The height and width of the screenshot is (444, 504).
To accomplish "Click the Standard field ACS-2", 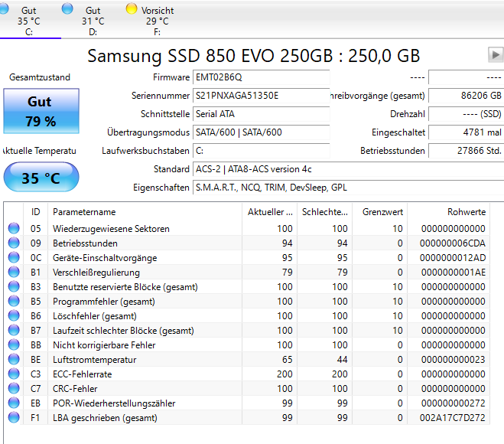I will coord(348,169).
